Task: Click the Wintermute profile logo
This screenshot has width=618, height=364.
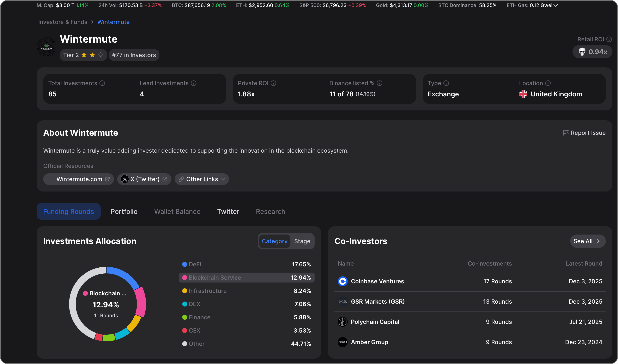Action: coord(47,47)
